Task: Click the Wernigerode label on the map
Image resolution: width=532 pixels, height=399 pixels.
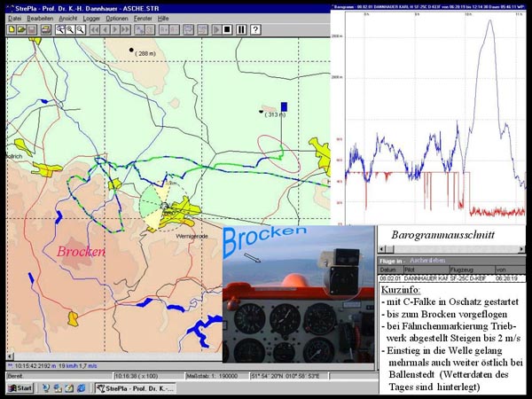Action: [x=192, y=236]
